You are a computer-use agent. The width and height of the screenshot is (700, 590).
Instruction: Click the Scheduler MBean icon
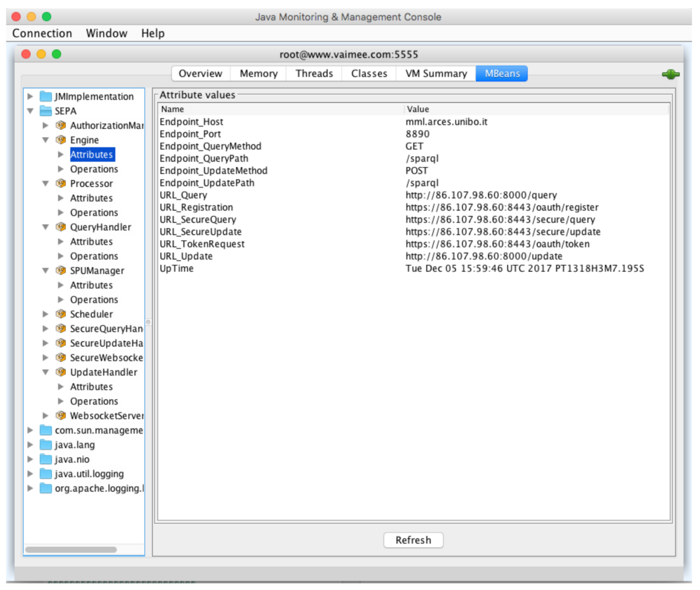pos(61,314)
